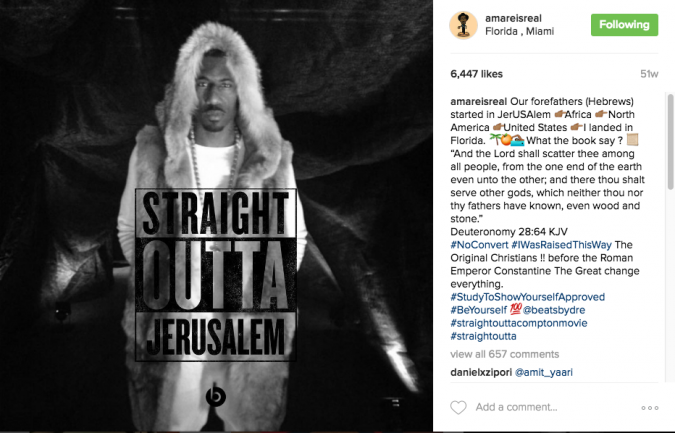Open the #straightouttacomptonmovie hashtag
This screenshot has height=433, width=675.
(519, 323)
